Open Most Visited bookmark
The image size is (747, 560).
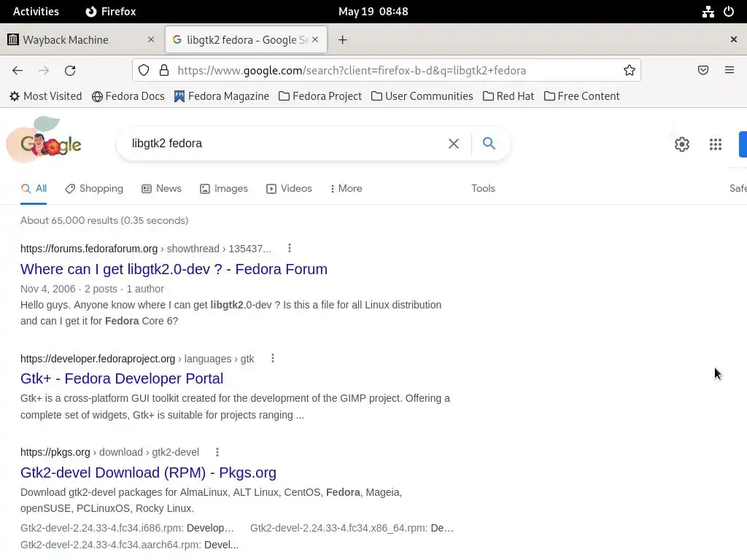pos(46,96)
